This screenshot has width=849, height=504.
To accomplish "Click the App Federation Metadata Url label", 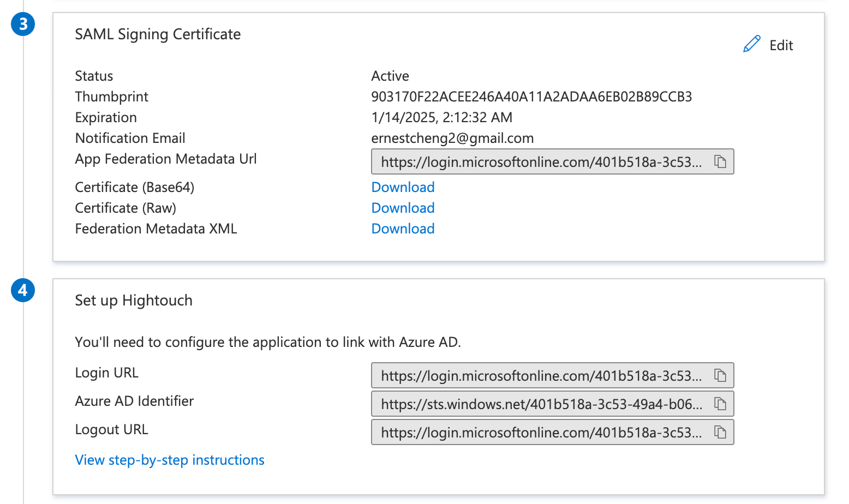I will [166, 159].
